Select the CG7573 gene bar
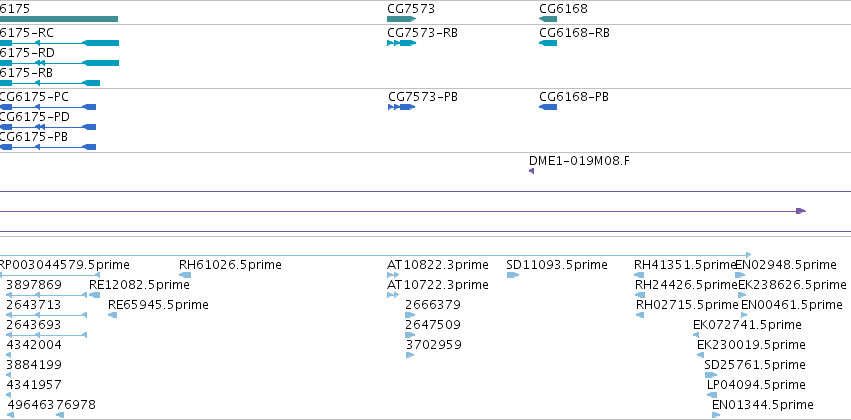This screenshot has width=851, height=420. (x=402, y=19)
